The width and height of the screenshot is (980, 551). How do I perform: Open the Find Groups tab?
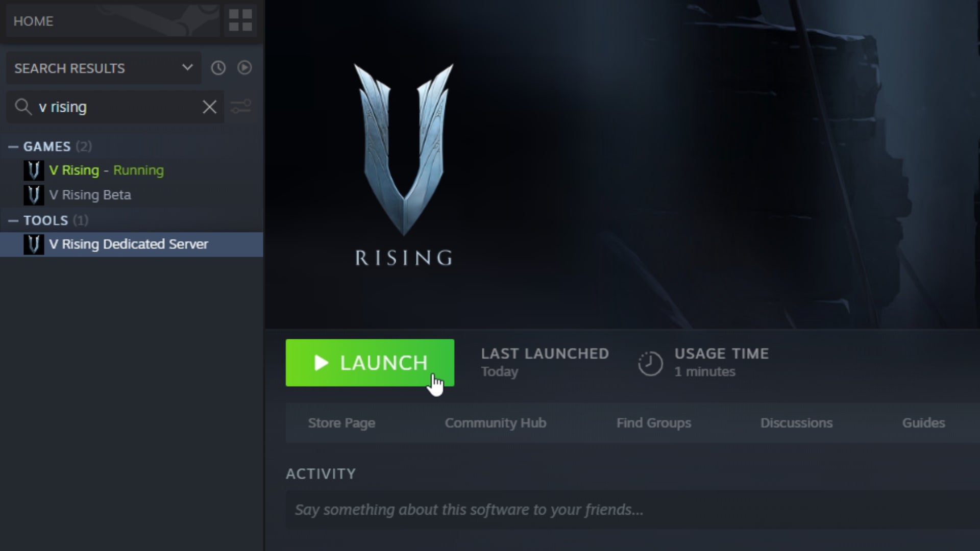[654, 423]
